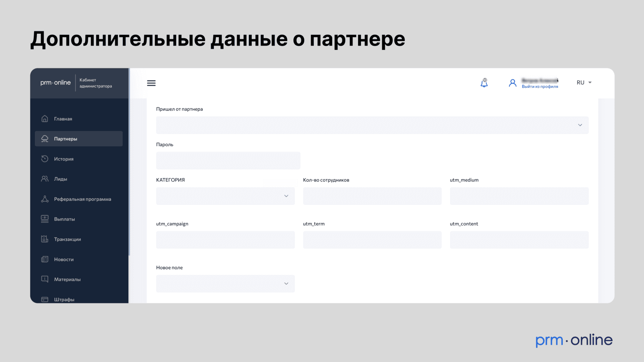The height and width of the screenshot is (362, 644).
Task: Open the RU language selector
Action: coord(584,83)
